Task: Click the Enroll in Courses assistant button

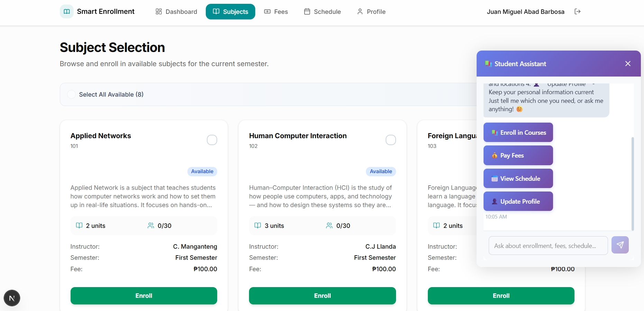Action: (x=518, y=132)
